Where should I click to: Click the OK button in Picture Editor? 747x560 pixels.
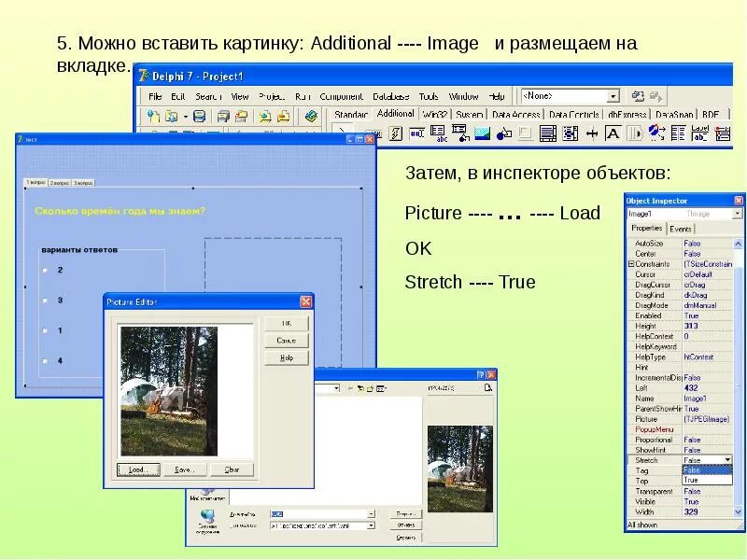point(287,324)
